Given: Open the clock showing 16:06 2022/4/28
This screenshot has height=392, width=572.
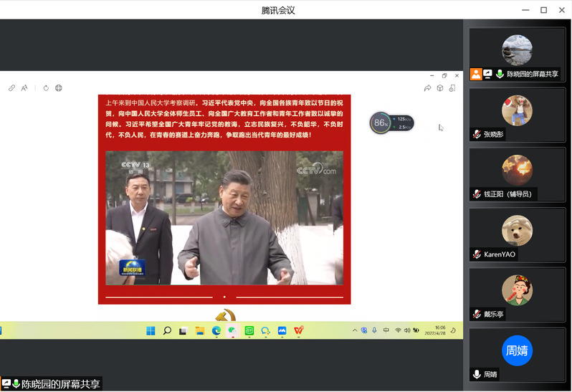Looking at the screenshot, I should (x=435, y=330).
